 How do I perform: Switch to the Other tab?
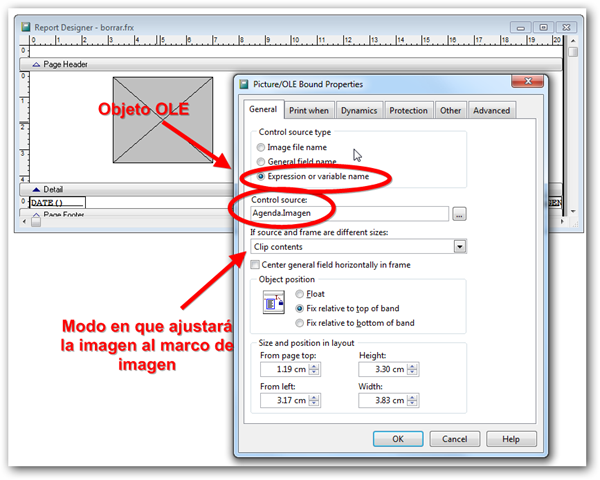(450, 111)
